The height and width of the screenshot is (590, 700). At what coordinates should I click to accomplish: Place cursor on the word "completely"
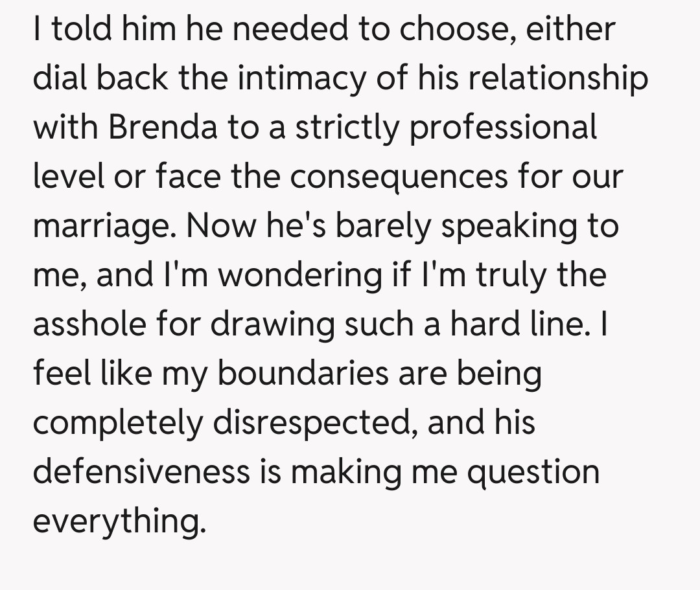click(x=117, y=424)
